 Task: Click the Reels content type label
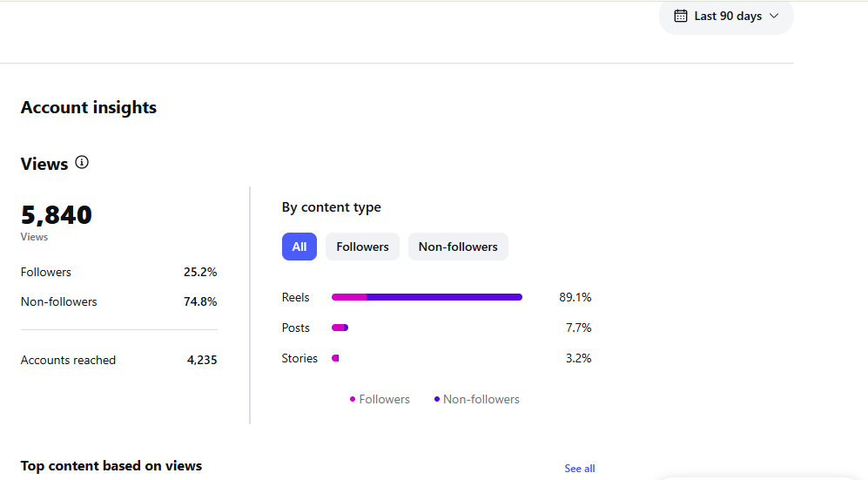[296, 297]
